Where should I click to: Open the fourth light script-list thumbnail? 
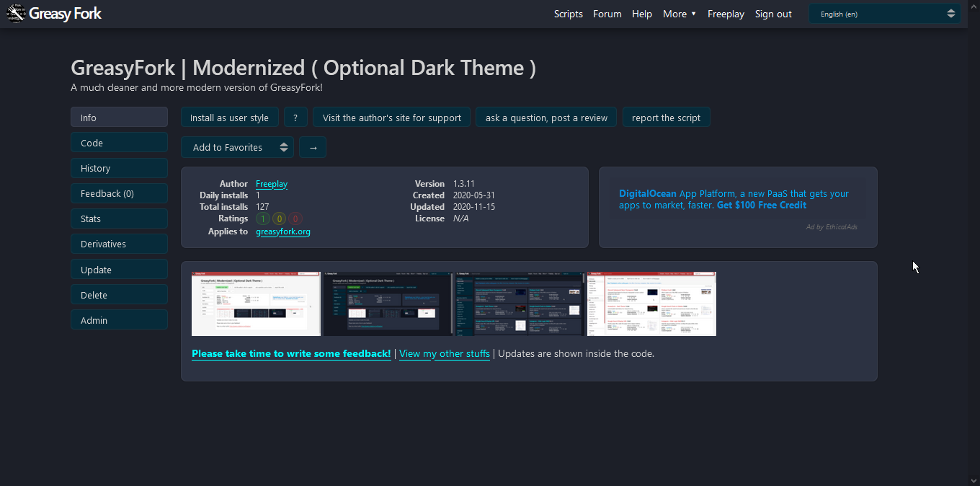pos(651,304)
